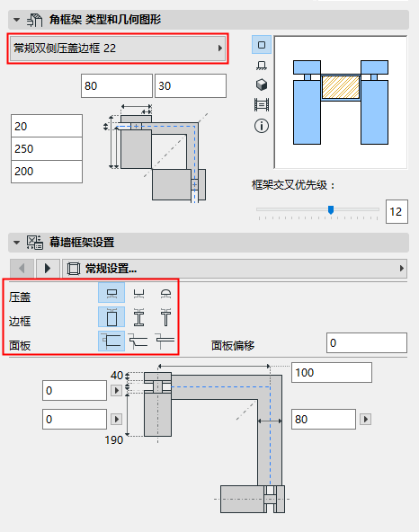Select the third 面板 panel connection type

pos(165,341)
